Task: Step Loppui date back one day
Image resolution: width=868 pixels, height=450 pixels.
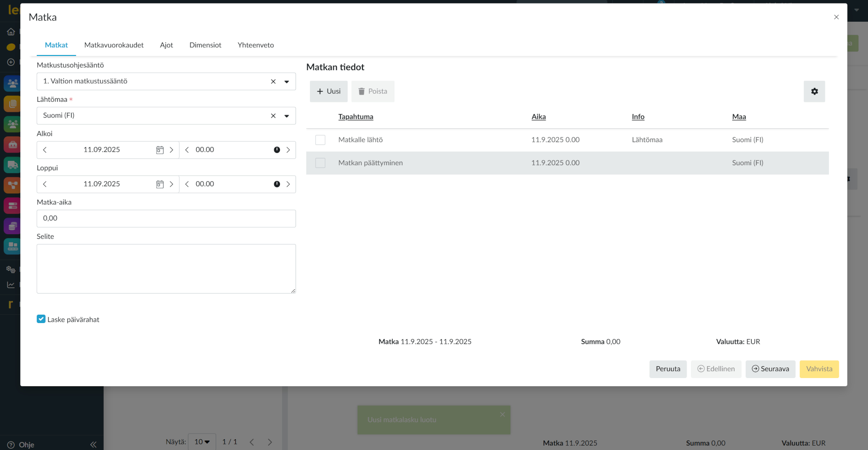Action: click(45, 184)
